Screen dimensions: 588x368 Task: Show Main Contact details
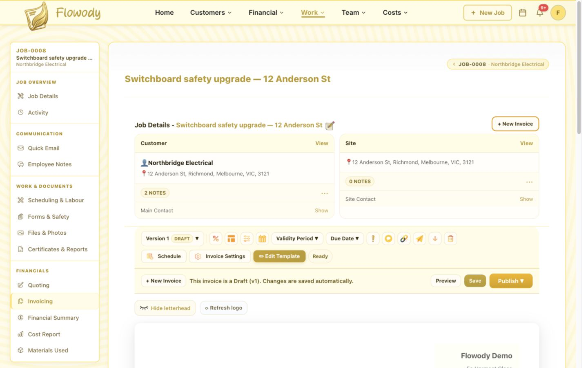coord(321,211)
